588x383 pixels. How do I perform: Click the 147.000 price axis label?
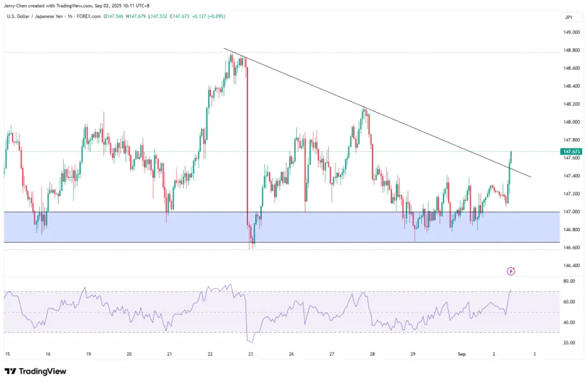tap(571, 212)
